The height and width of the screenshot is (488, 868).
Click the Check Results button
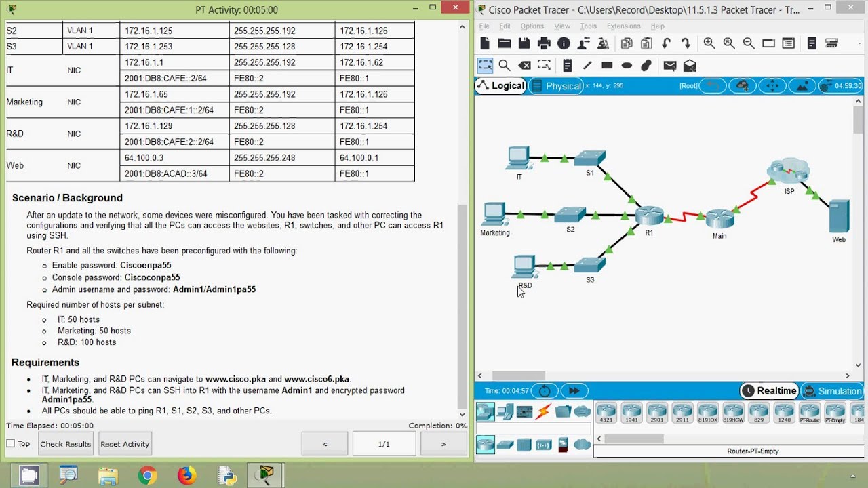tap(65, 444)
